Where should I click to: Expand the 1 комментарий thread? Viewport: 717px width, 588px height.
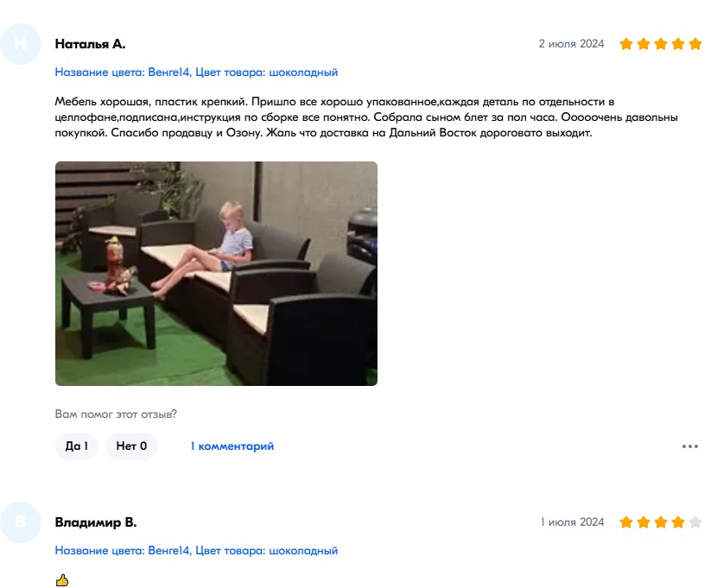(232, 446)
